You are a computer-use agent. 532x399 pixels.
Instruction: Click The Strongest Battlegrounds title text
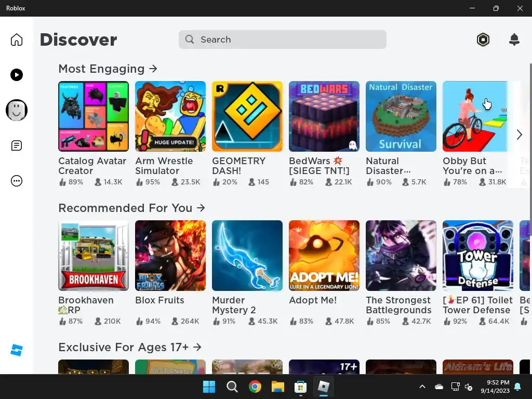coord(398,305)
